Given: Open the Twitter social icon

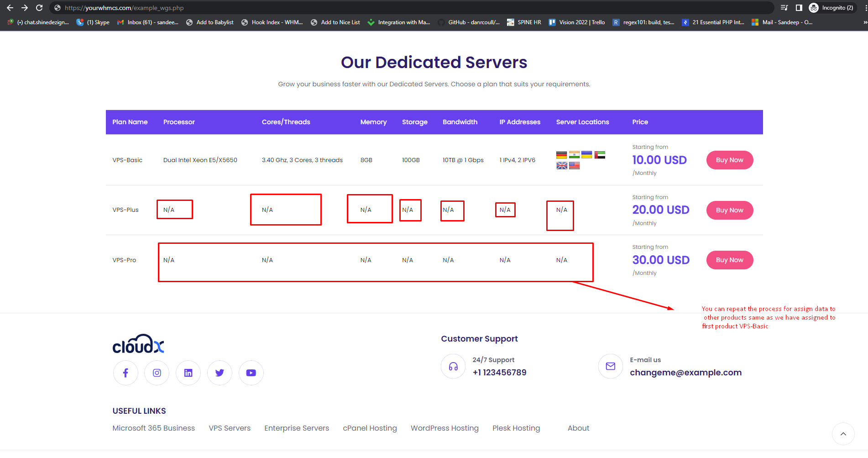Looking at the screenshot, I should pyautogui.click(x=220, y=373).
